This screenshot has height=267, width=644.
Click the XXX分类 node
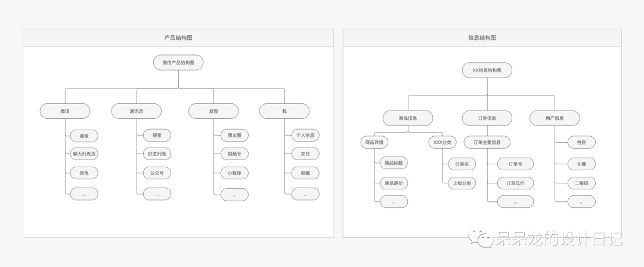click(x=442, y=142)
